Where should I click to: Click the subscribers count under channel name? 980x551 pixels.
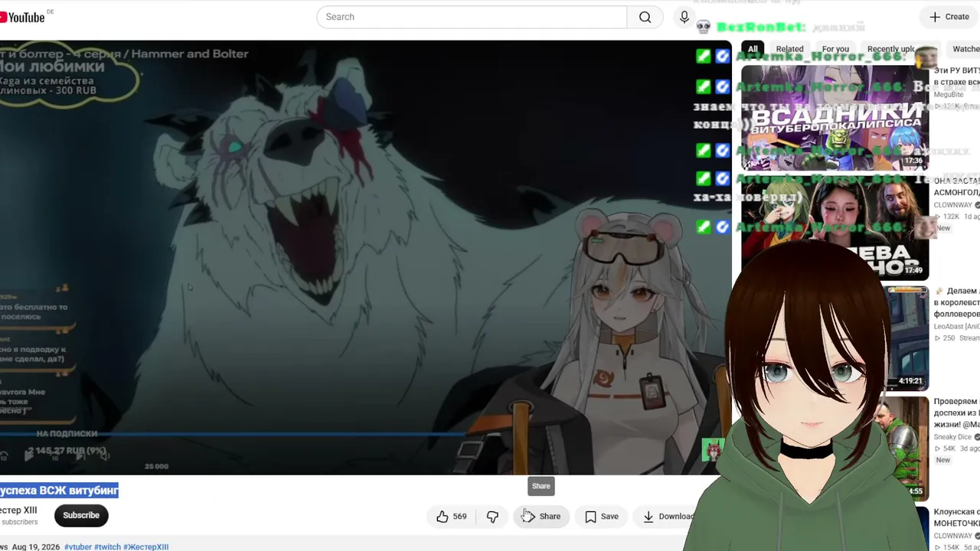point(18,522)
